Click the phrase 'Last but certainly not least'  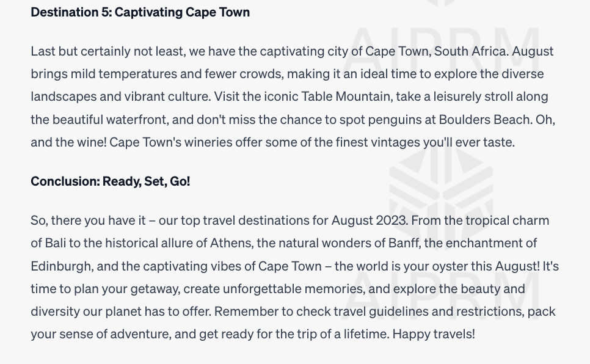pyautogui.click(x=107, y=51)
